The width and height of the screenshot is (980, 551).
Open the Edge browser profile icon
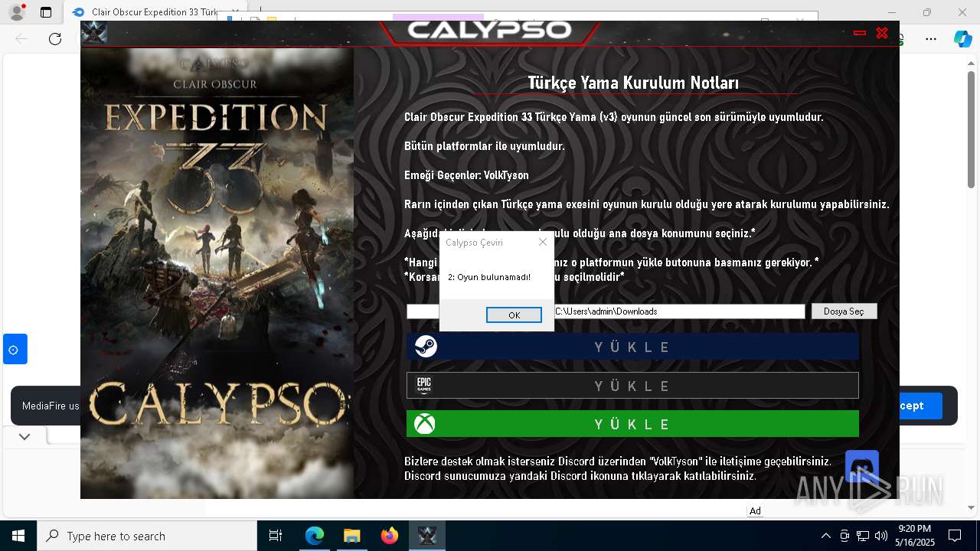17,12
